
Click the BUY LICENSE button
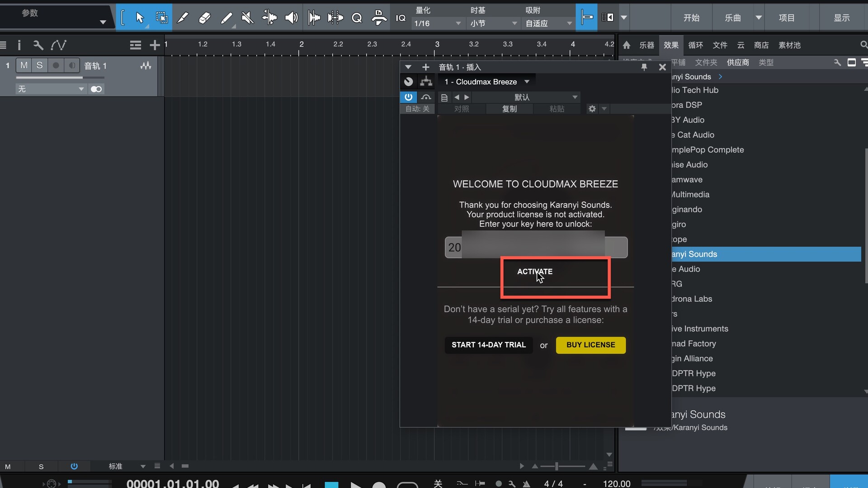(x=590, y=345)
